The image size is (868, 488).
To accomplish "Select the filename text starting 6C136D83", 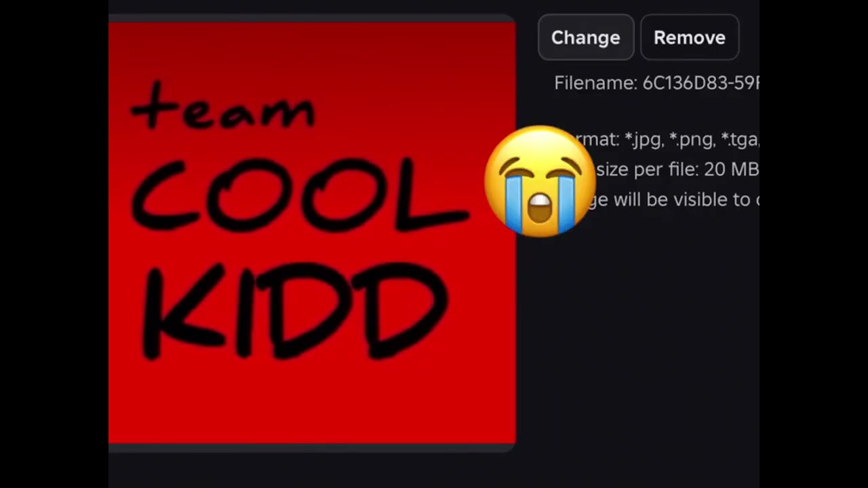I will (x=701, y=83).
